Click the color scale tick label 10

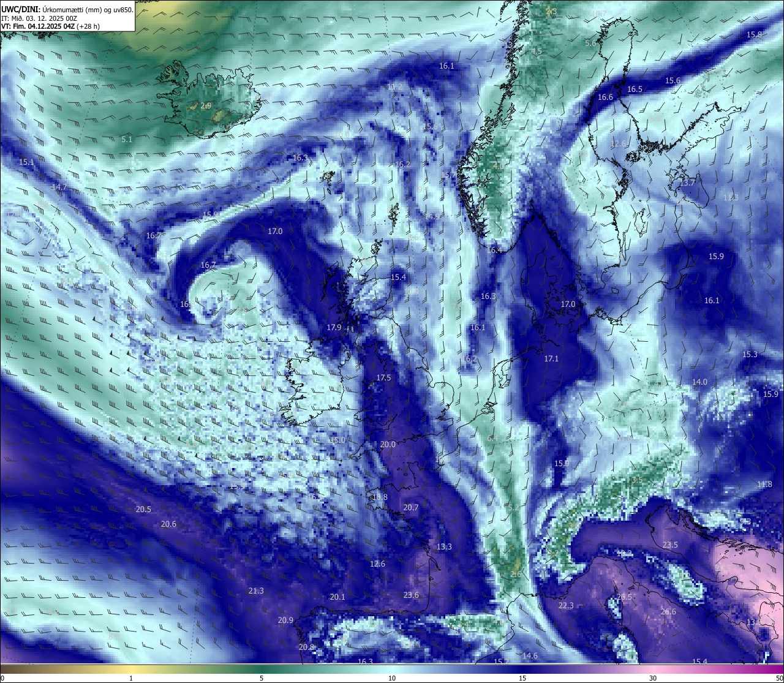click(x=392, y=678)
